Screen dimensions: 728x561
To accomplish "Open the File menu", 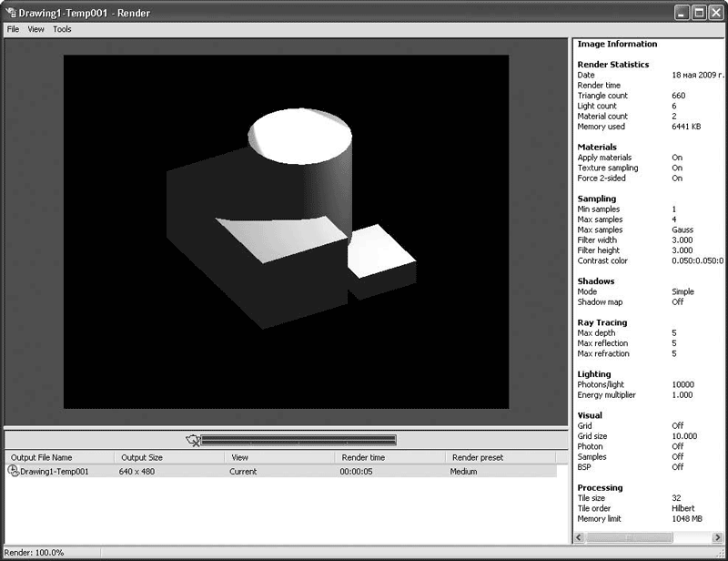I will point(13,29).
